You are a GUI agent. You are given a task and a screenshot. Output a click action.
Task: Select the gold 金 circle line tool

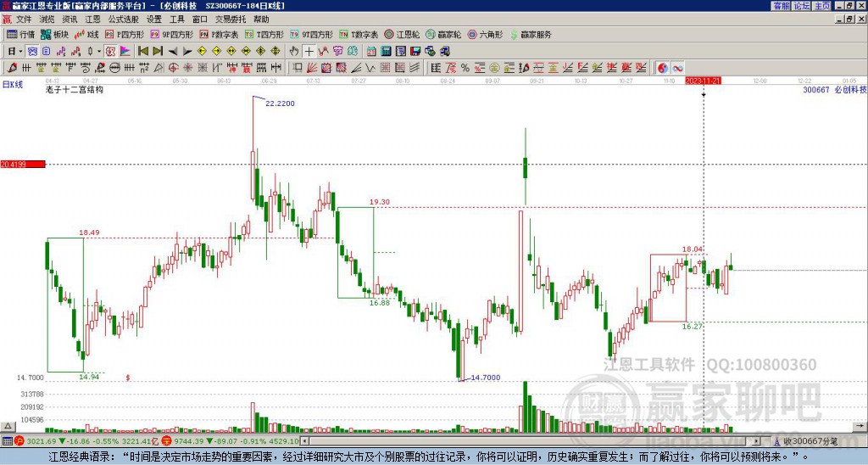(x=493, y=68)
